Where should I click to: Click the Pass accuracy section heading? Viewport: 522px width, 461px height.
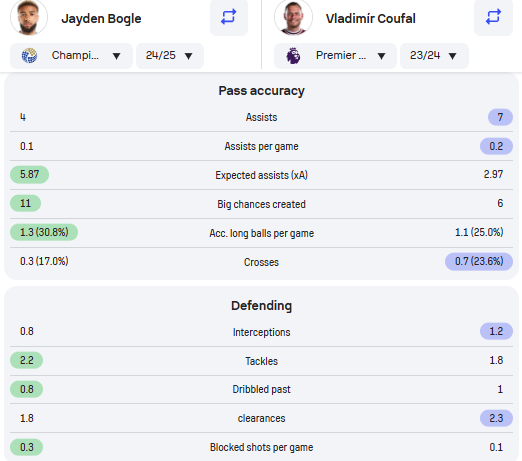261,91
